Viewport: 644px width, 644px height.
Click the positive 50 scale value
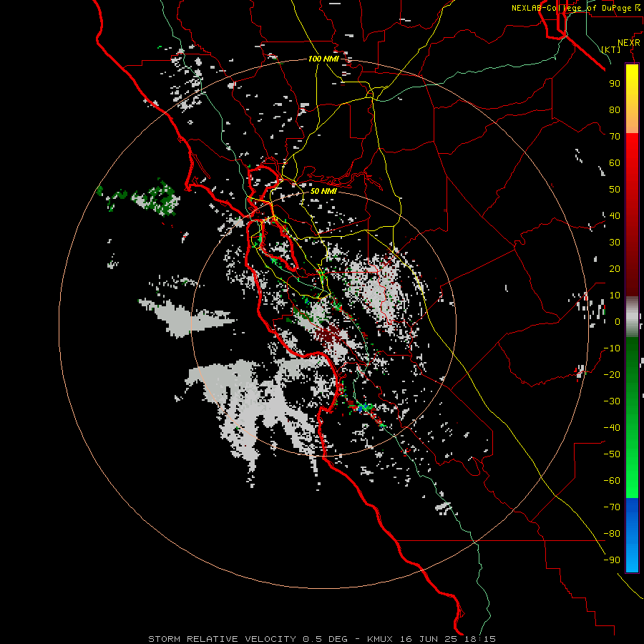[x=615, y=190]
